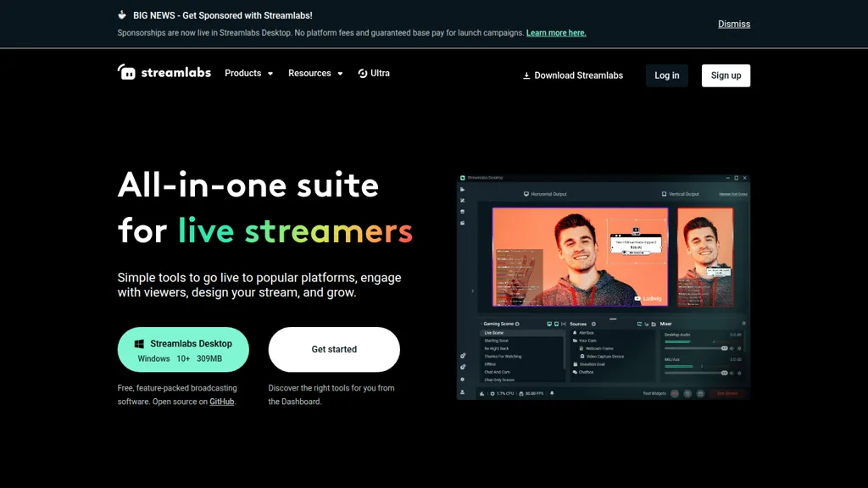Download Streamlabs Desktop for Windows

pyautogui.click(x=183, y=350)
